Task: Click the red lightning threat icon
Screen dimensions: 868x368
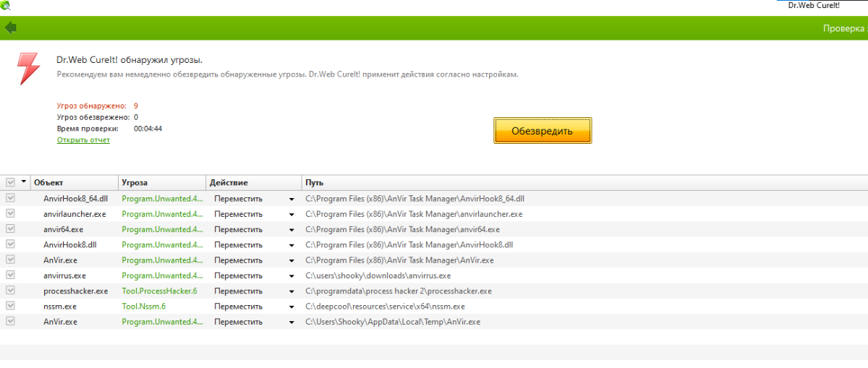Action: pyautogui.click(x=29, y=69)
